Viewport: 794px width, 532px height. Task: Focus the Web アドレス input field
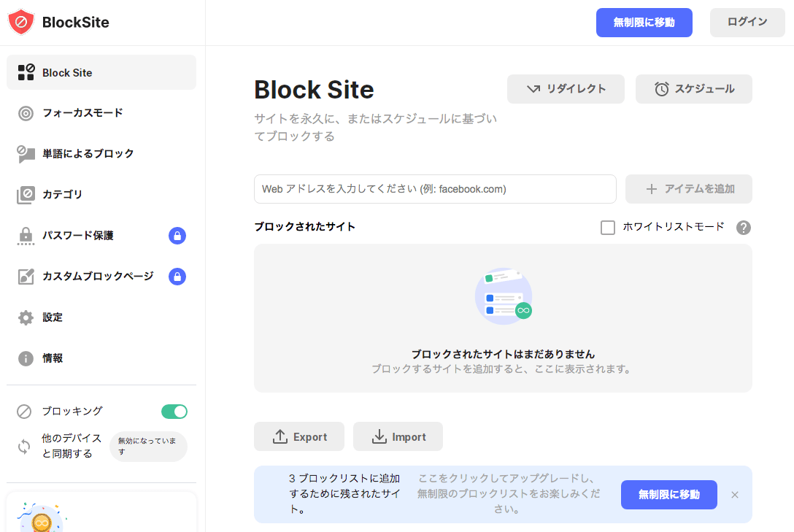click(435, 189)
